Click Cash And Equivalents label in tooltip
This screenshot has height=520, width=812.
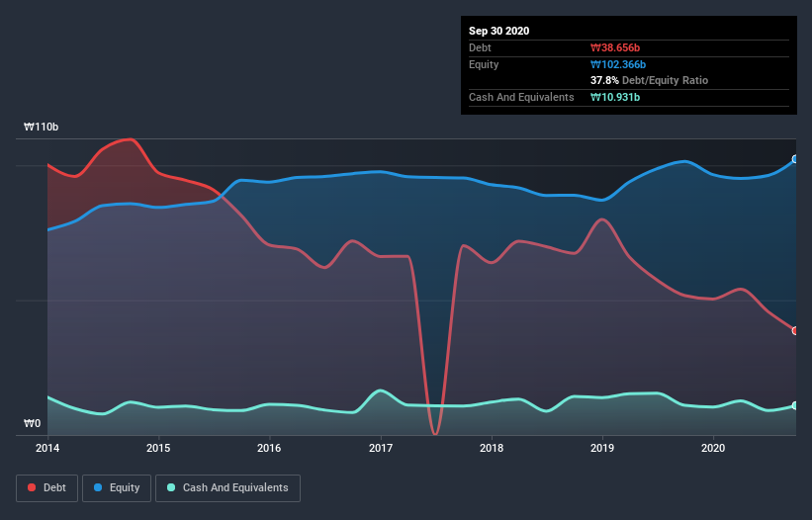click(x=521, y=97)
